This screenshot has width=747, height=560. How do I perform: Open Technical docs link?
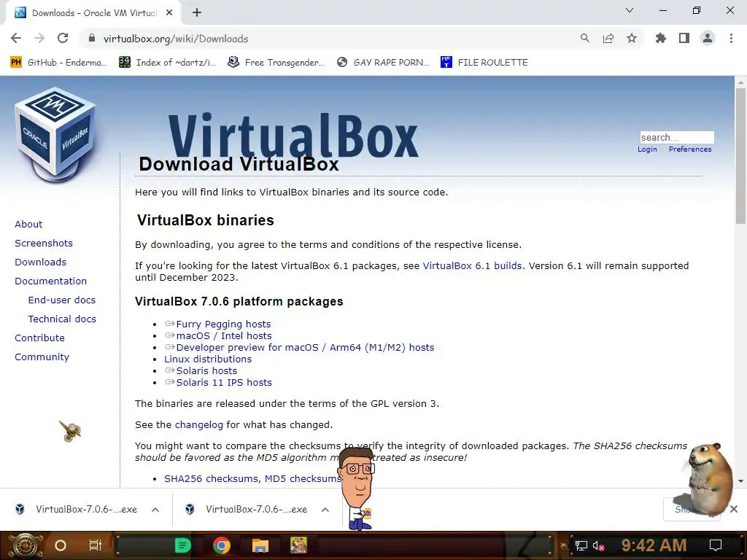[62, 319]
